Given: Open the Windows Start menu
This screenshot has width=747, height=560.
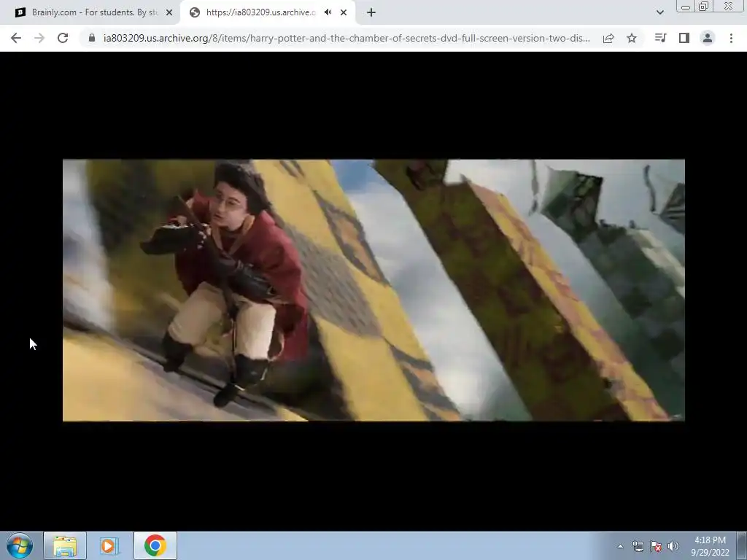Looking at the screenshot, I should 20,545.
